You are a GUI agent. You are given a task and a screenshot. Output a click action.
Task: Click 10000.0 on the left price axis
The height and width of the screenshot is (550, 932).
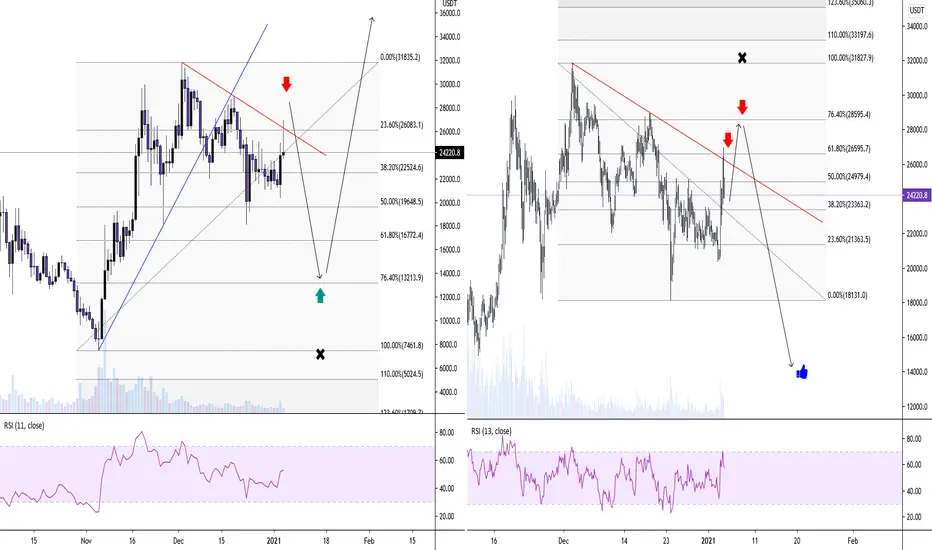coord(449,321)
